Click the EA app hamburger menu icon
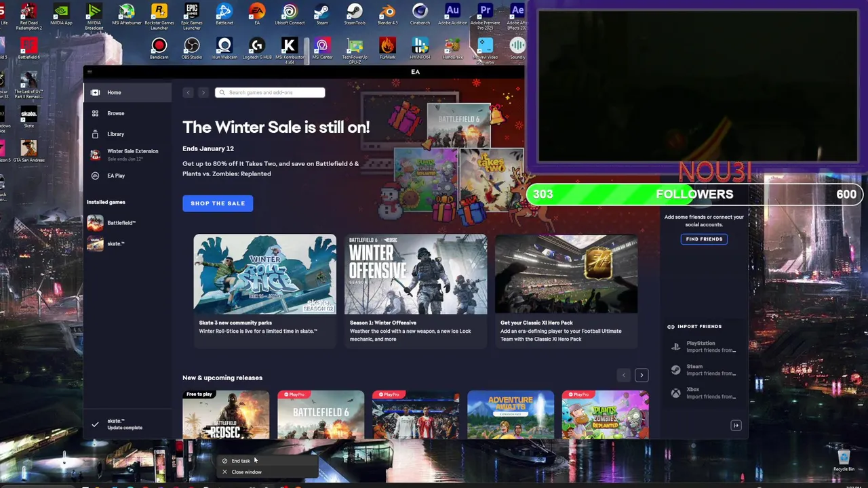The height and width of the screenshot is (488, 868). click(90, 72)
